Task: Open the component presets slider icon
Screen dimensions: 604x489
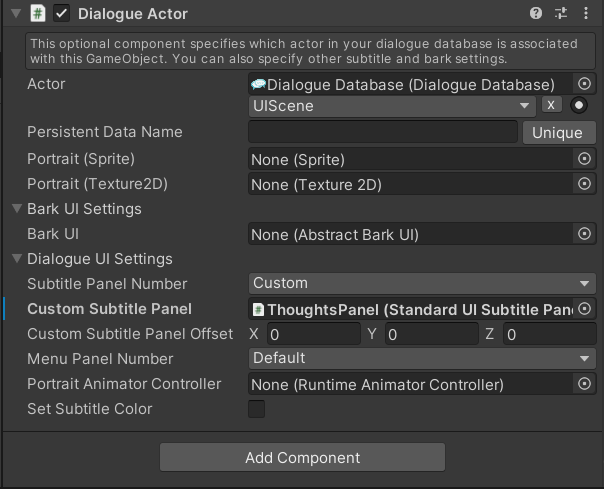Action: [560, 13]
